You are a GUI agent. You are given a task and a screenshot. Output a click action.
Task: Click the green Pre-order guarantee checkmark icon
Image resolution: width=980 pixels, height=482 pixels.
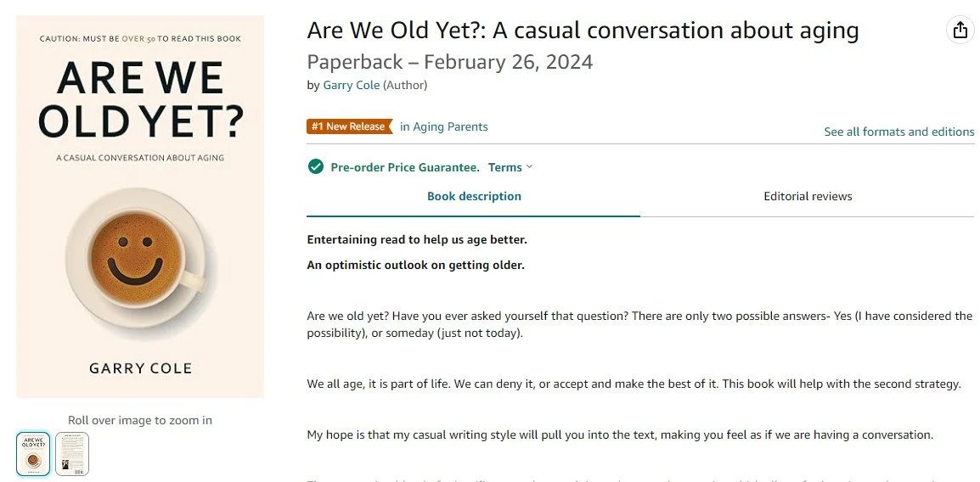316,167
